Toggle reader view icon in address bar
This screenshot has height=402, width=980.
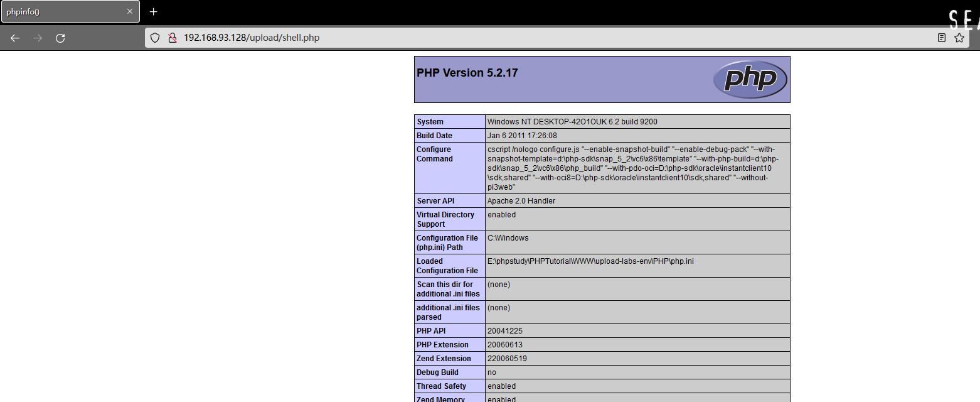point(942,38)
